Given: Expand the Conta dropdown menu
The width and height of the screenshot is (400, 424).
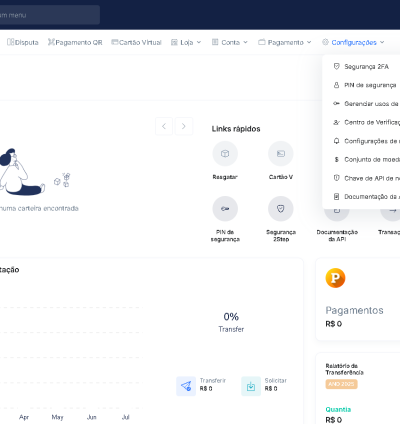Looking at the screenshot, I should [x=230, y=42].
